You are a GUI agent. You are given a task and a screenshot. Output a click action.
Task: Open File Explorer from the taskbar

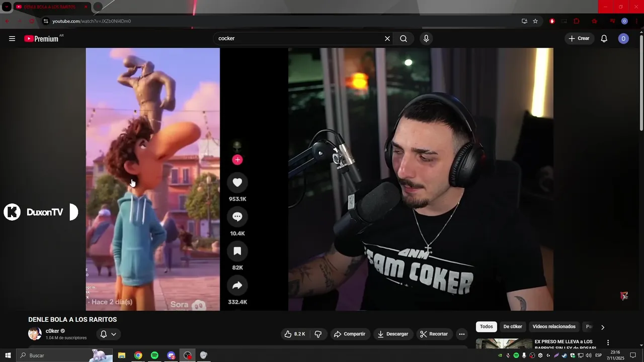[122, 355]
